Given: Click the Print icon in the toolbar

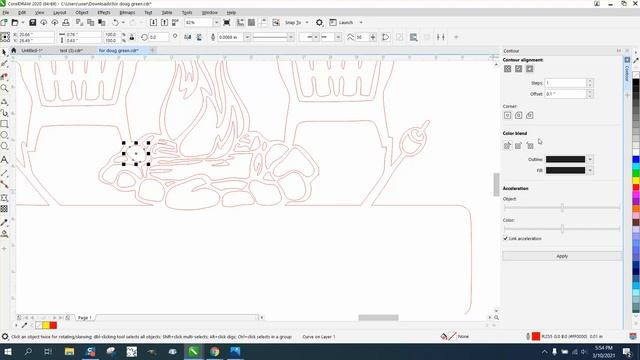Looking at the screenshot, I should [66, 22].
